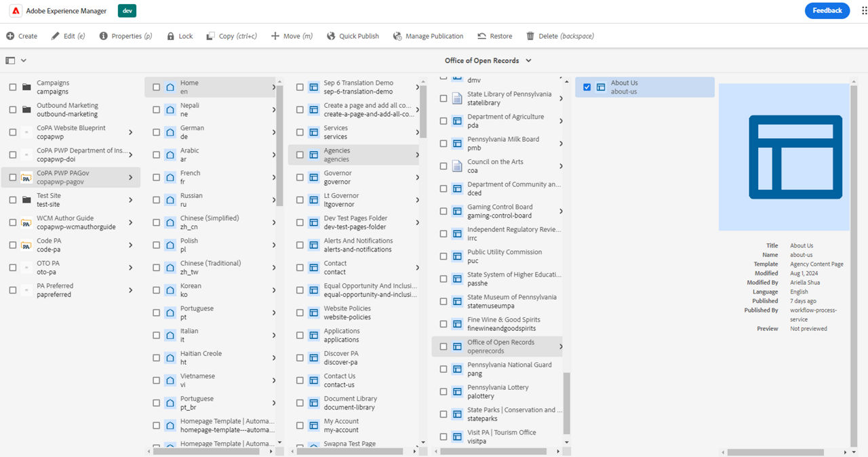Image resolution: width=868 pixels, height=457 pixels.
Task: Expand the French language chevron
Action: (x=274, y=178)
